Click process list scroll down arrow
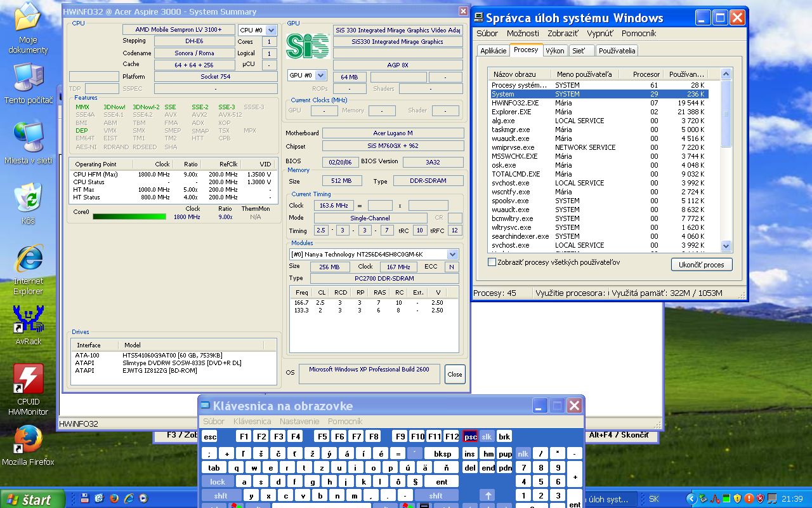This screenshot has width=812, height=508. [726, 246]
